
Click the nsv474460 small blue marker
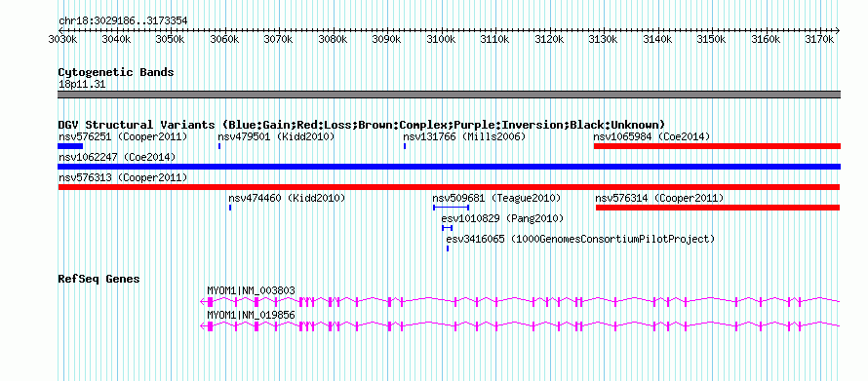click(230, 208)
